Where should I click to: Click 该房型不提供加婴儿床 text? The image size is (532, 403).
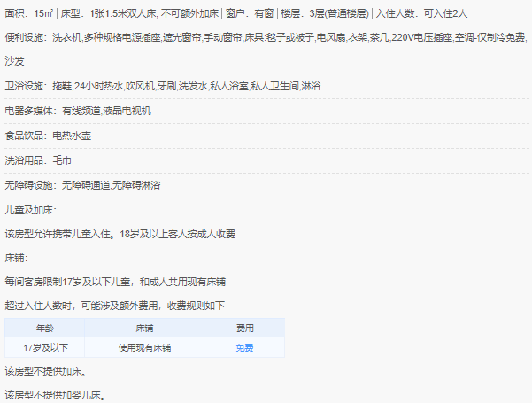(55, 395)
